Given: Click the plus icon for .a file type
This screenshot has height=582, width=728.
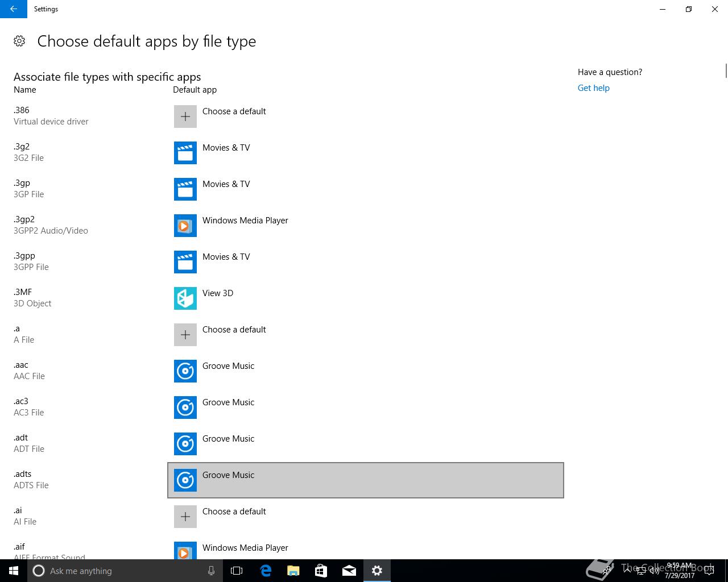Looking at the screenshot, I should point(185,335).
